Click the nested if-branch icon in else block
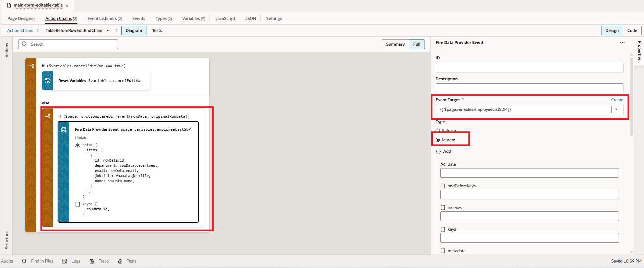The height and width of the screenshot is (268, 644). [47, 116]
